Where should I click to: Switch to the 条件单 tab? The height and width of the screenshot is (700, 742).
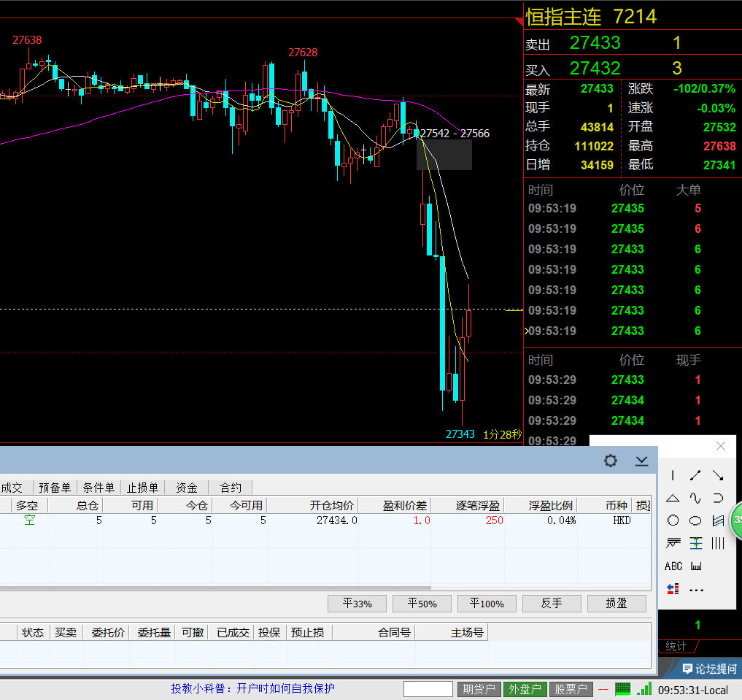(x=98, y=488)
